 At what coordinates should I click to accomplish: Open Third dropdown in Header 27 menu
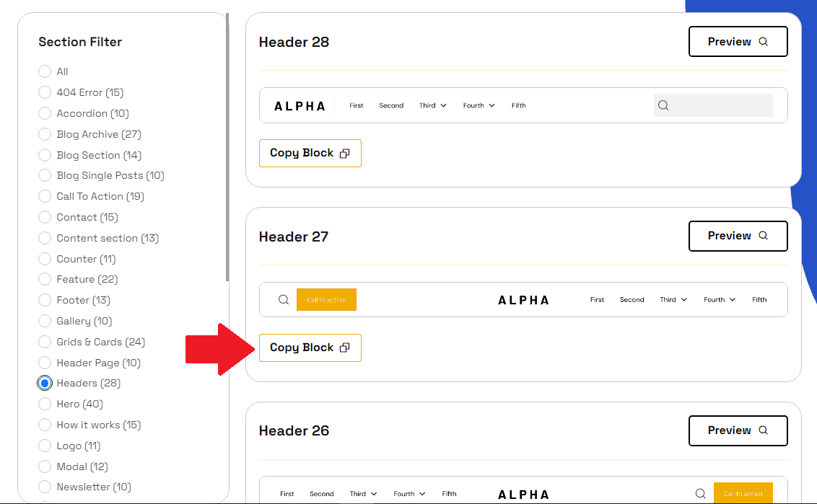click(673, 299)
